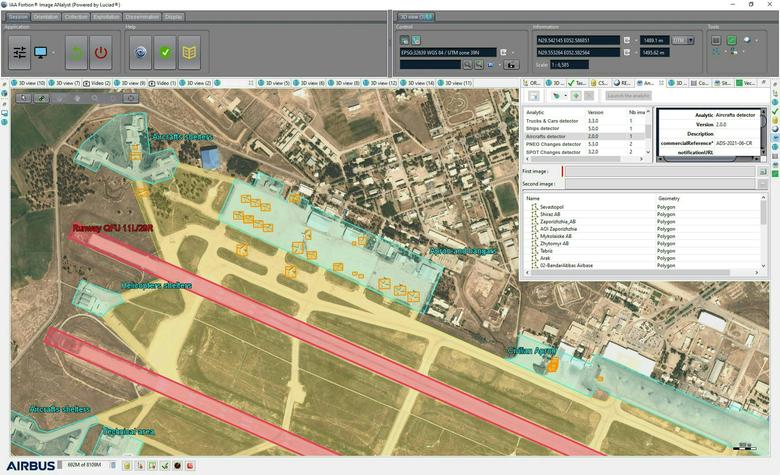Viewport: 780px width, 475px height.
Task: Open the settings sliders icon in Application
Action: tap(19, 52)
